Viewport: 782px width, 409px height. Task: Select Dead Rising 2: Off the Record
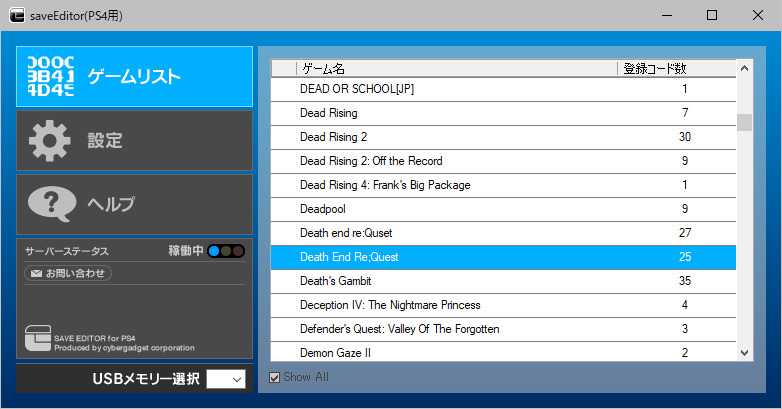(371, 161)
